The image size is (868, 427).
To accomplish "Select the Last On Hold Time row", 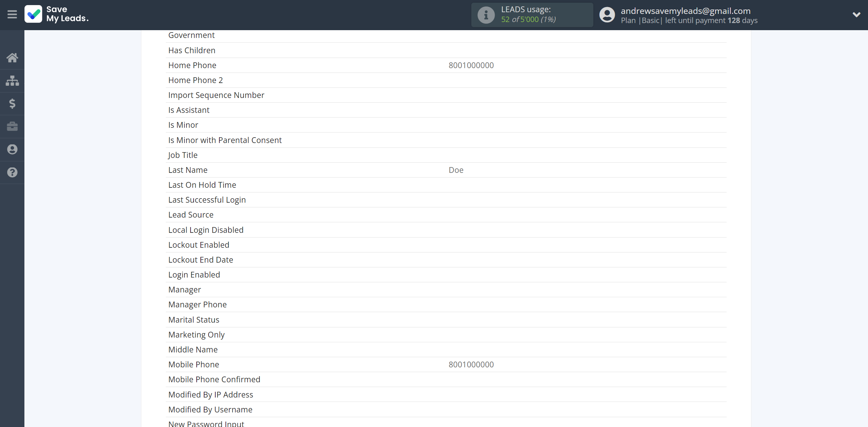I will (446, 185).
